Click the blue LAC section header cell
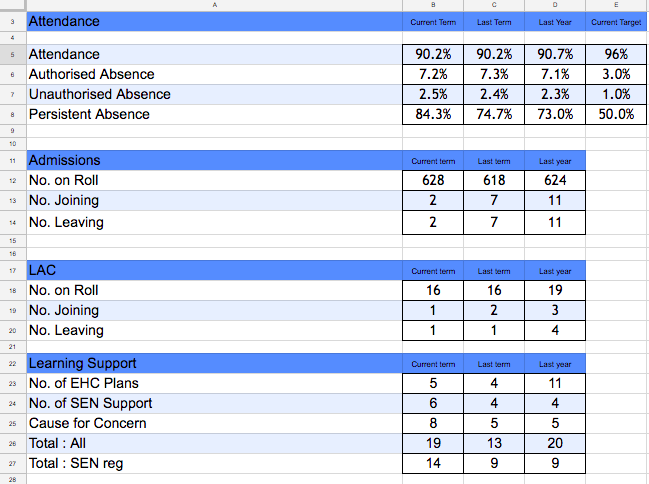649x484 pixels. [x=213, y=270]
